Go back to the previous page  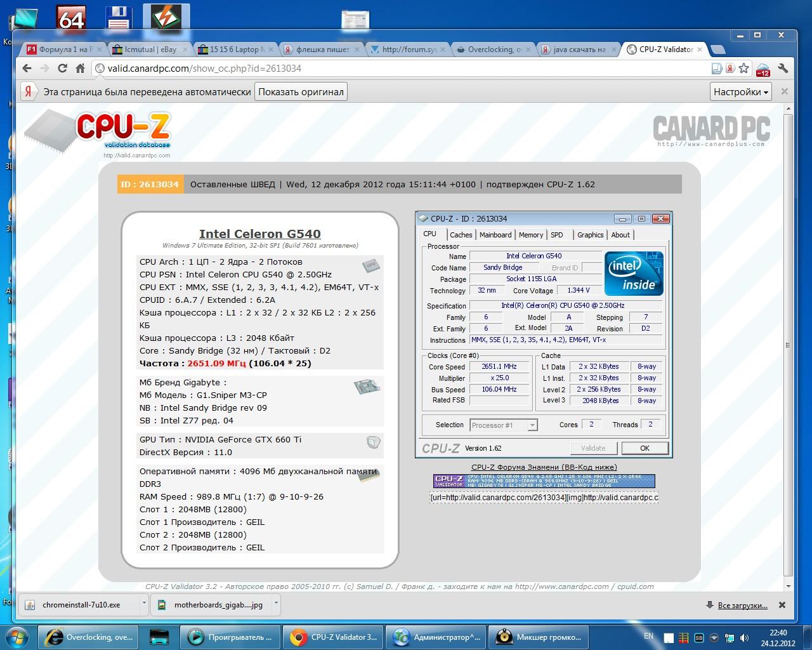(x=27, y=68)
